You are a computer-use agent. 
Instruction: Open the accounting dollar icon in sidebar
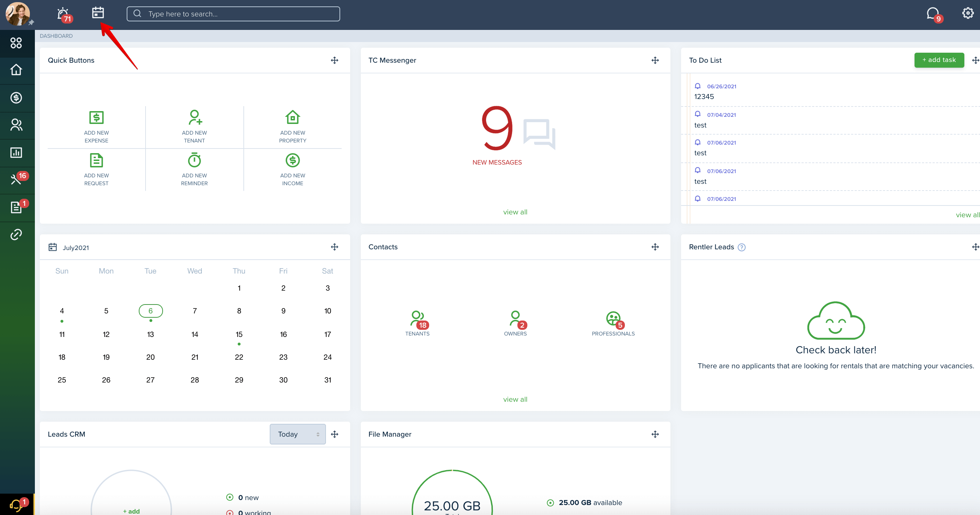(16, 98)
